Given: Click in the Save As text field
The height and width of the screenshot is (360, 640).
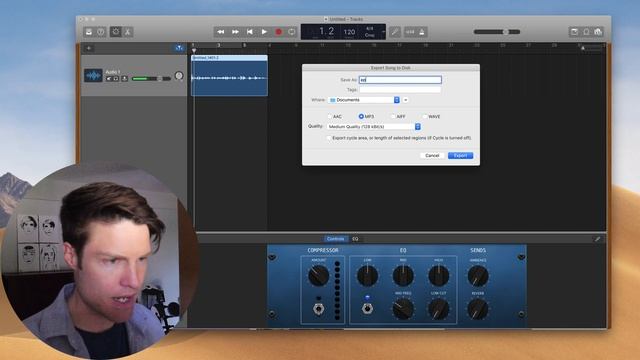Looking at the screenshot, I should click(x=400, y=80).
